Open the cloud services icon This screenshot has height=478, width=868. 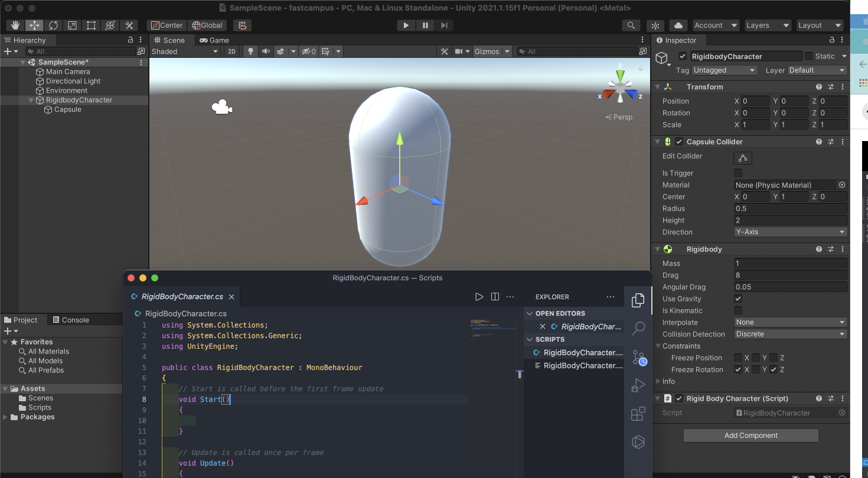[678, 25]
